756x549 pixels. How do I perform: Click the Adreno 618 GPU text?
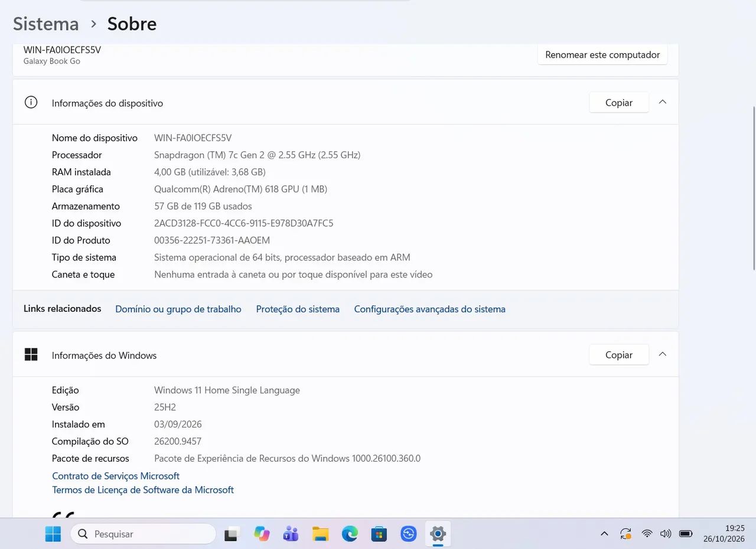tap(240, 189)
